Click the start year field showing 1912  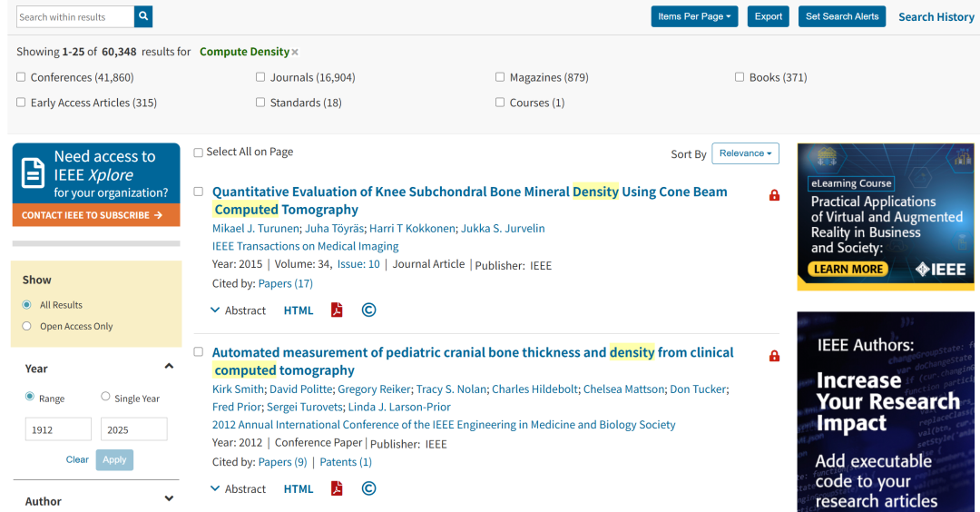click(58, 429)
